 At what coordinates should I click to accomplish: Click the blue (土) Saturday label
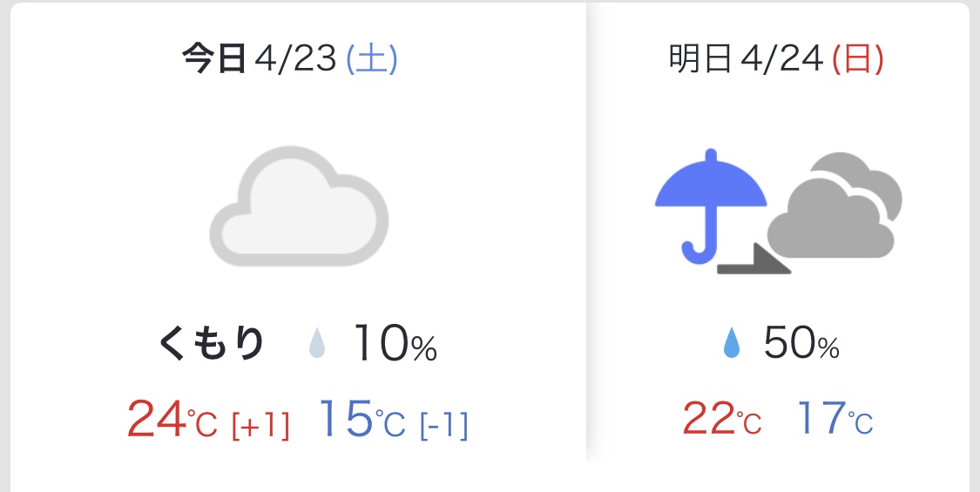pos(372,59)
